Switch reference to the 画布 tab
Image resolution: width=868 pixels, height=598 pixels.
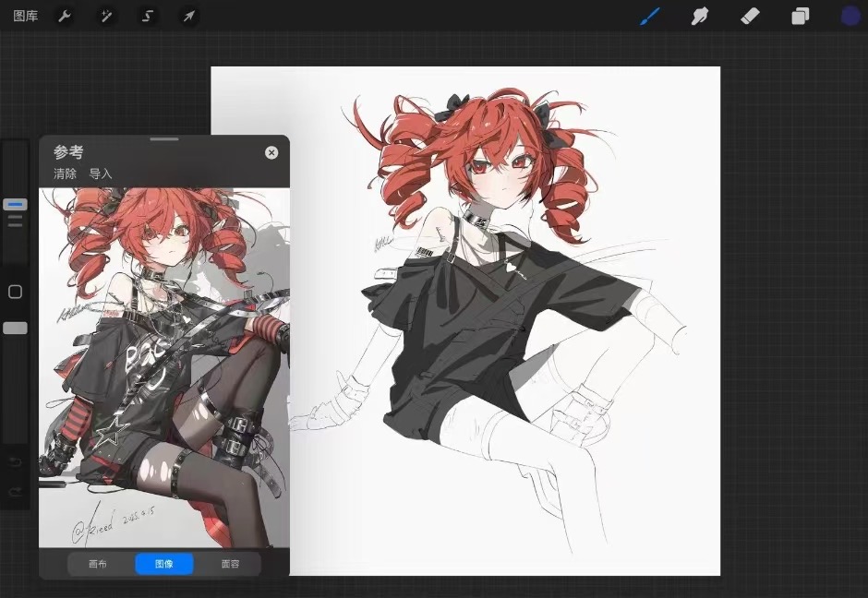point(98,564)
